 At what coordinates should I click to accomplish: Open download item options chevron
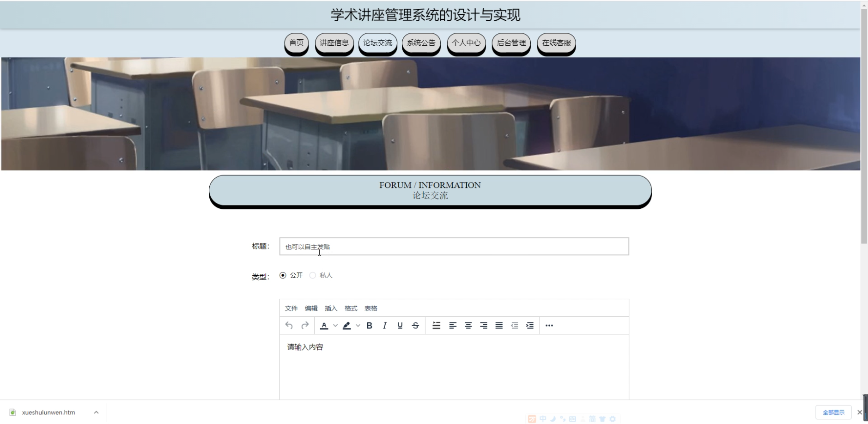coord(96,412)
